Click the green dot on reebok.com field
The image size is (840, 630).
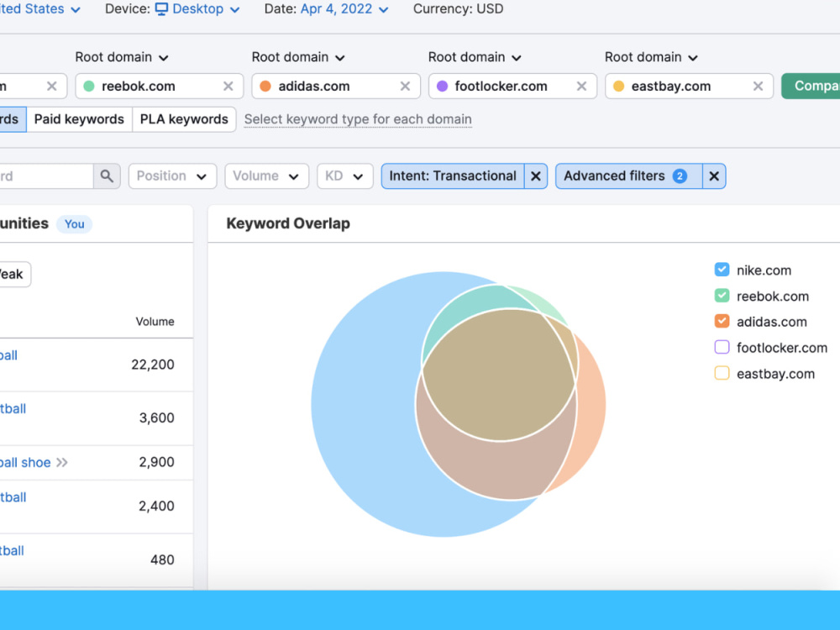point(89,87)
